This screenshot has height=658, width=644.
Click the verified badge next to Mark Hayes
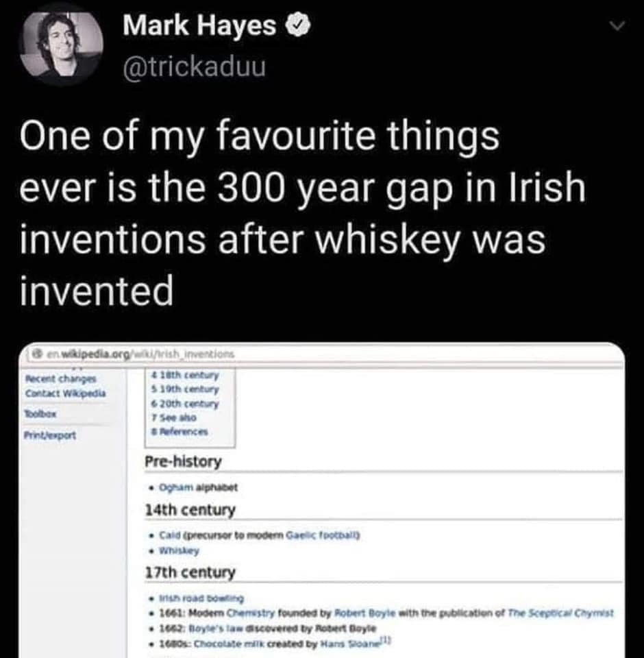point(293,26)
